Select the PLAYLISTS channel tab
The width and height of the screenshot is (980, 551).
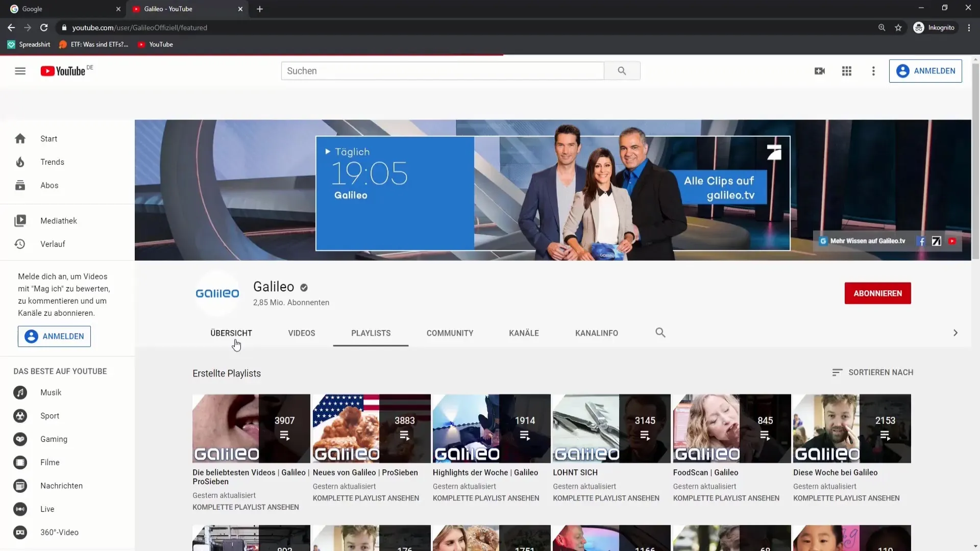point(371,333)
